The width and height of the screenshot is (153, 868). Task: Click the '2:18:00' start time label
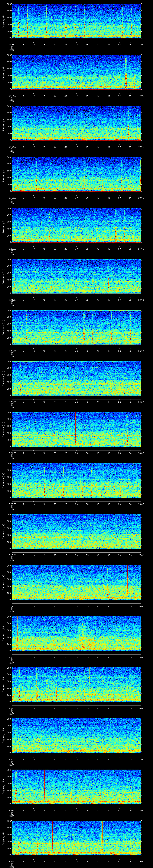coord(12,147)
